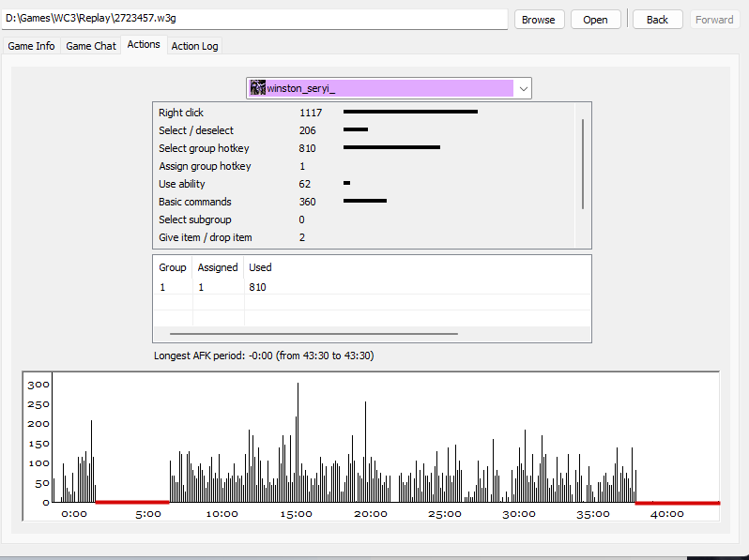Click the actions list vertical scrollbar
The image size is (749, 560).
tap(583, 164)
